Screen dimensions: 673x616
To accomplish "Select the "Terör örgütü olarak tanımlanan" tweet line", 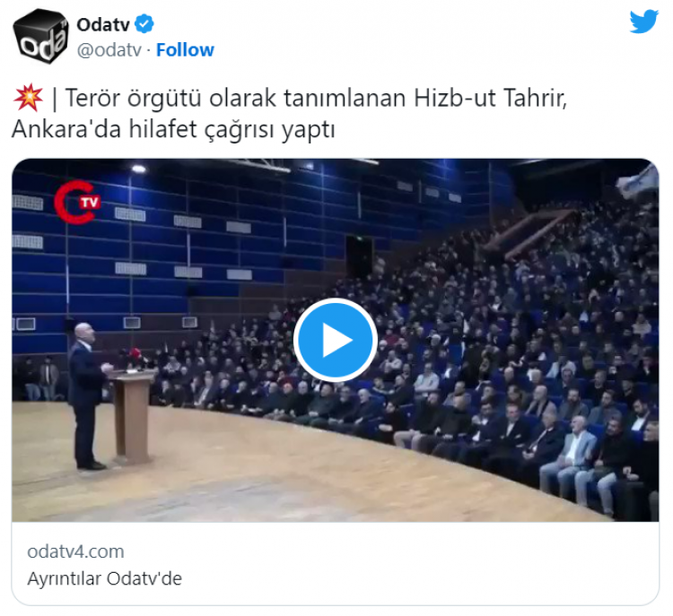I will pos(235,99).
